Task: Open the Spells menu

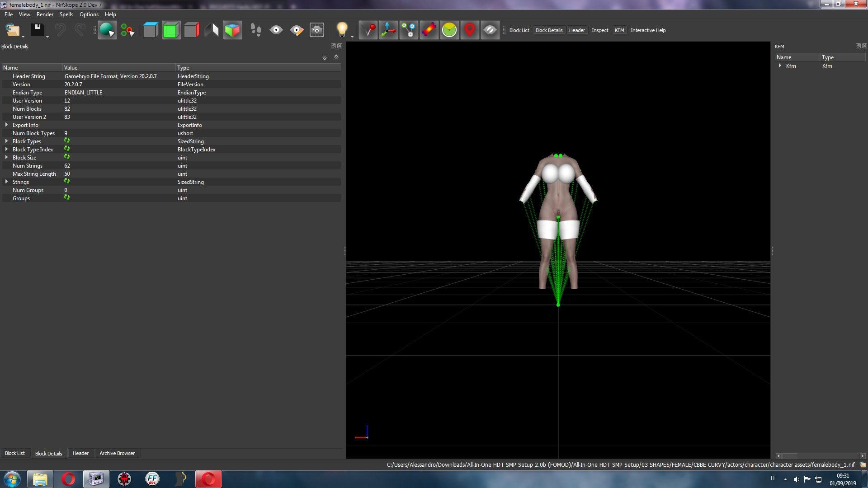Action: click(66, 14)
